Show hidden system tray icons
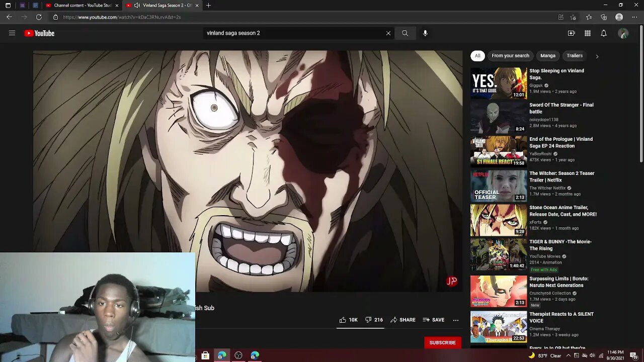 (x=569, y=355)
